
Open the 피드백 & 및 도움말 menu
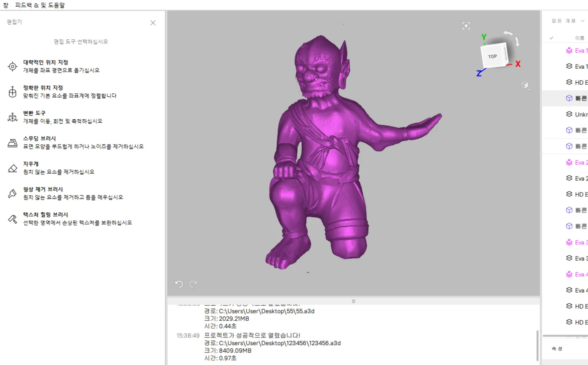(x=40, y=5)
